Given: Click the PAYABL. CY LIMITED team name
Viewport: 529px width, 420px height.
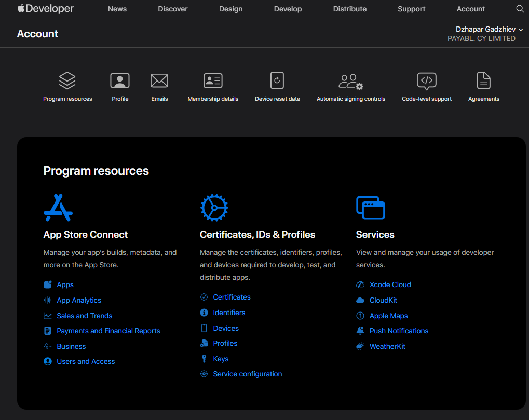Looking at the screenshot, I should (x=481, y=39).
